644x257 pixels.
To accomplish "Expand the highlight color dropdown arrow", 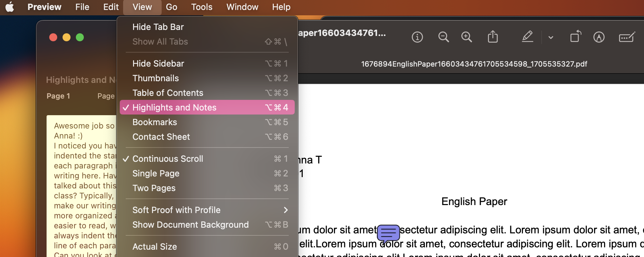I will pos(551,37).
